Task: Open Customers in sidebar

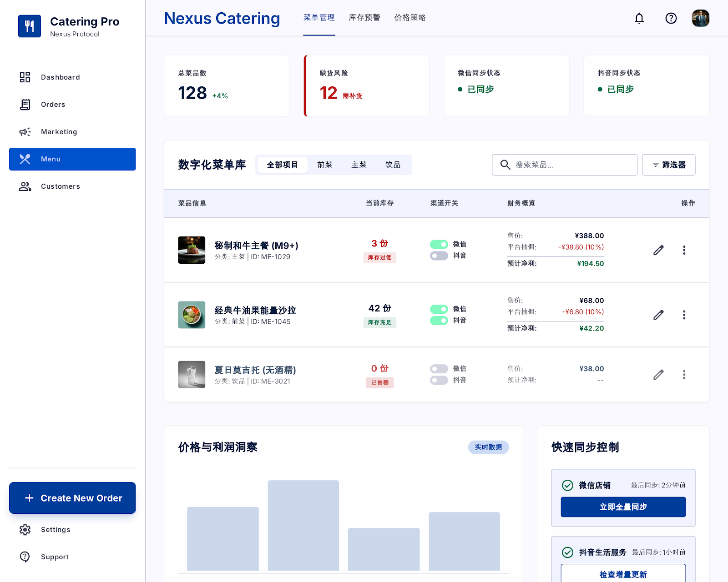Action: click(x=72, y=186)
